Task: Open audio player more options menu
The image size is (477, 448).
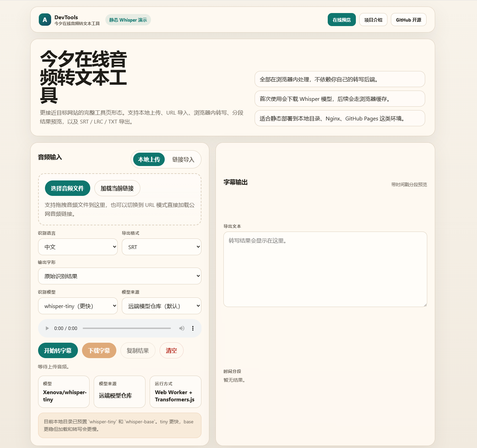Action: [193, 328]
